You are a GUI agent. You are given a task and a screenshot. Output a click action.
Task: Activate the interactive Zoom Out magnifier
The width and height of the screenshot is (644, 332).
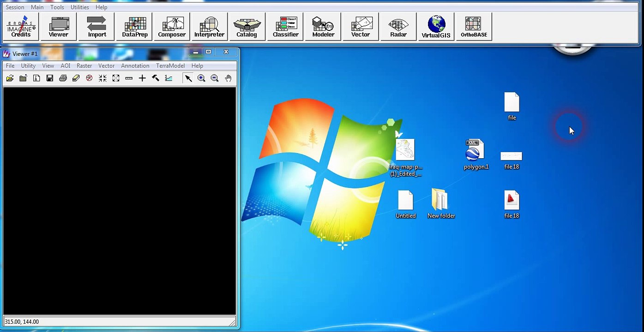point(215,78)
